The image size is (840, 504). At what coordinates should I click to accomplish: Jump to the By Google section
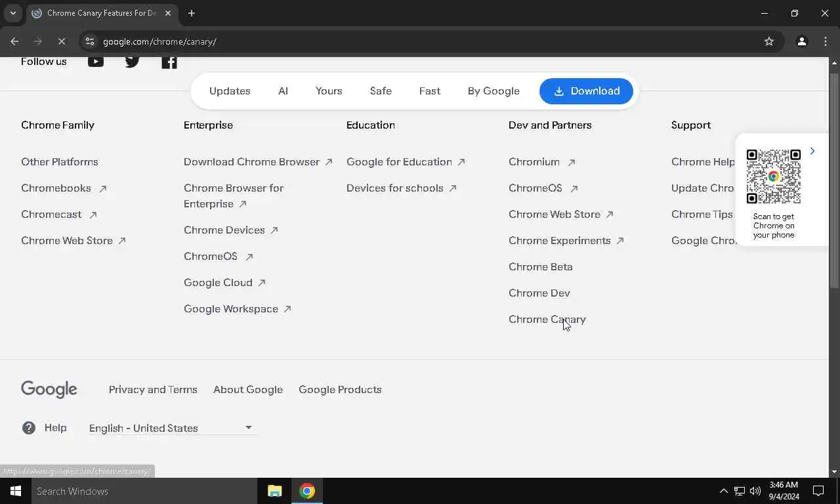(493, 91)
